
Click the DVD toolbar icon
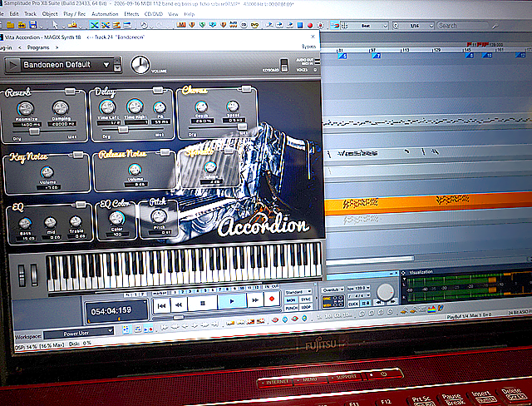pos(254,25)
